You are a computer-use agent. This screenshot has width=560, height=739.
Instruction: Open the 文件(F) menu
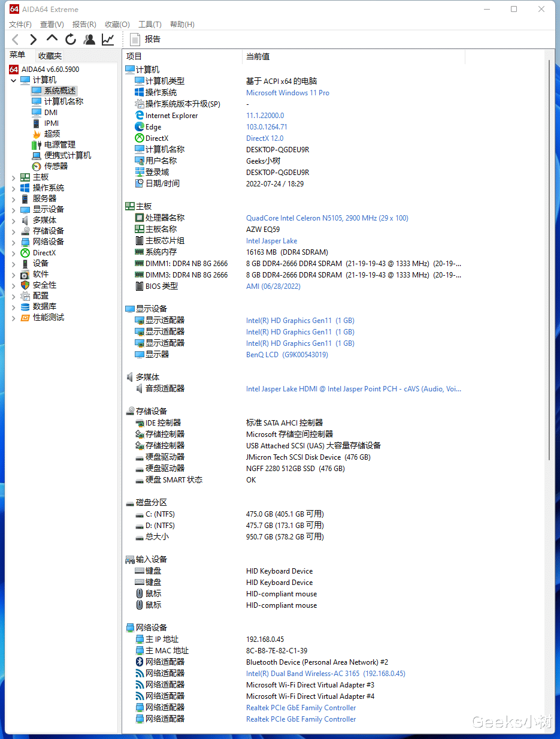[x=20, y=25]
